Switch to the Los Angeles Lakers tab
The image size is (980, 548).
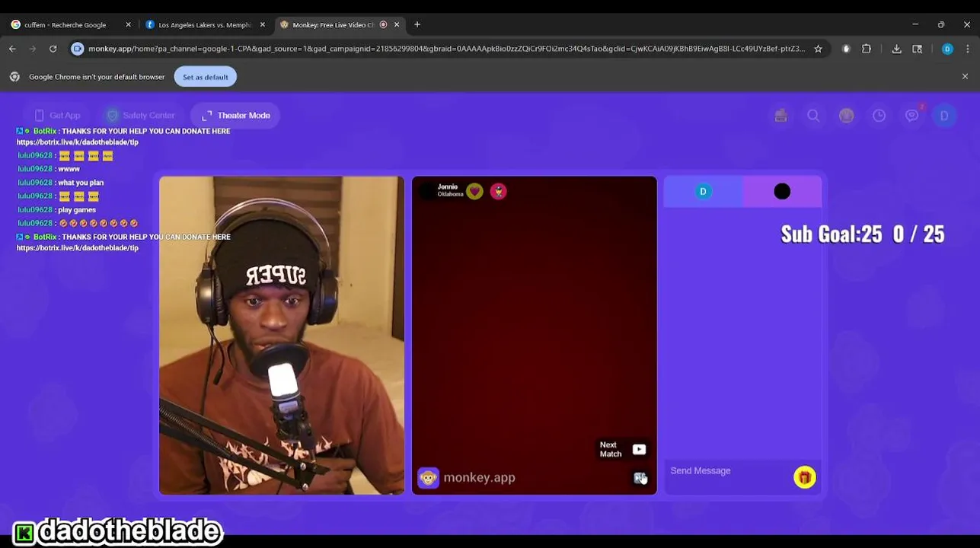(204, 25)
